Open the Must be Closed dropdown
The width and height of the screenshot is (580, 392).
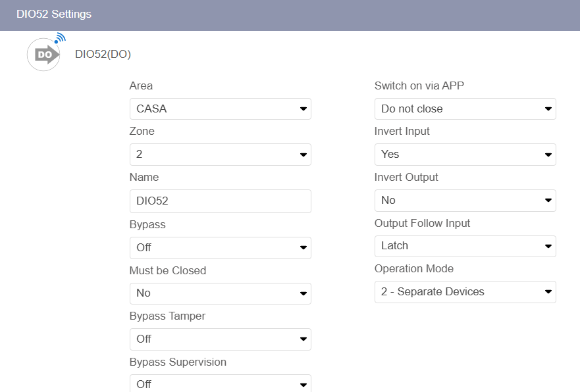click(x=220, y=293)
